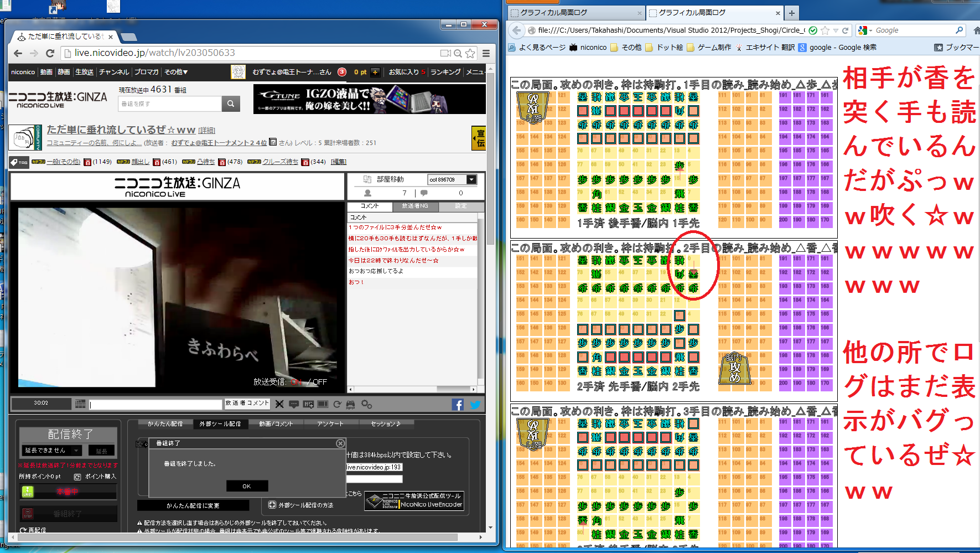Close the 番組終了 dialog with the X icon

pos(340,443)
